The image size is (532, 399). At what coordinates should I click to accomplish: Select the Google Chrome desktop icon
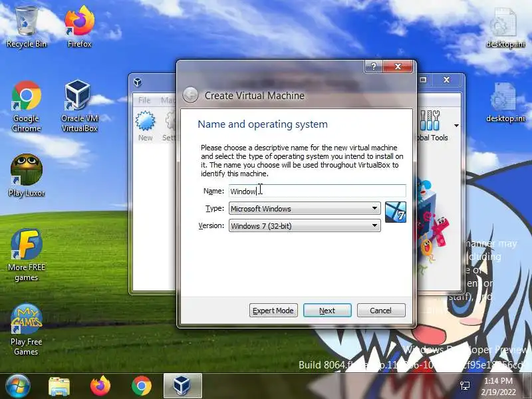(x=26, y=106)
